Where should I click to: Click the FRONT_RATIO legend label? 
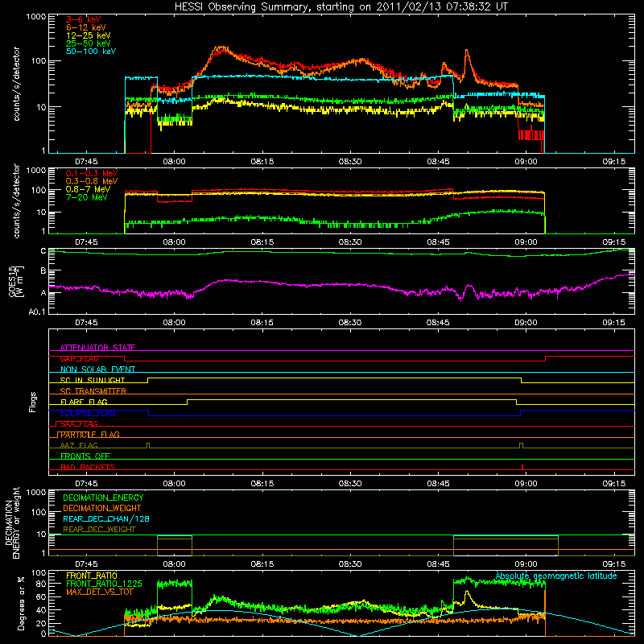pos(92,576)
